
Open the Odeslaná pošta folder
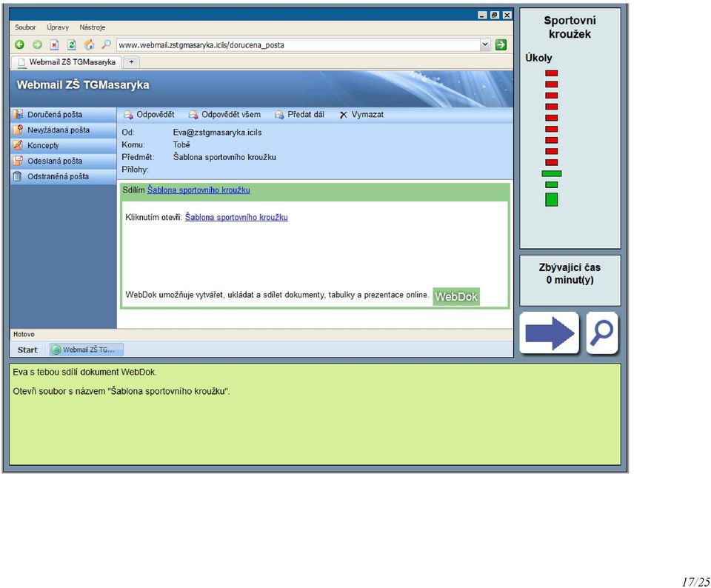click(64, 161)
